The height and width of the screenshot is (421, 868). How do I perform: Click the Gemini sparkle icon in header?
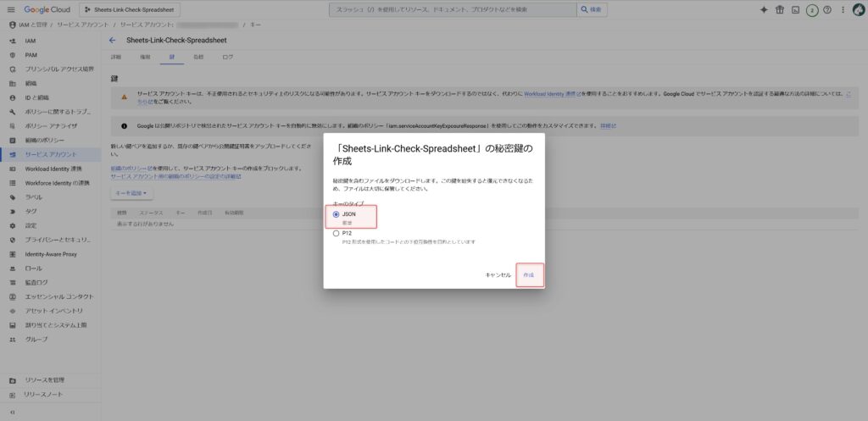[x=764, y=9]
